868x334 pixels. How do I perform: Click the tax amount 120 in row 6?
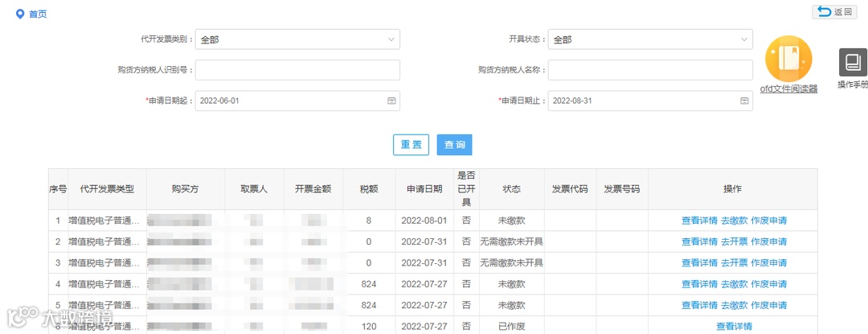(369, 326)
